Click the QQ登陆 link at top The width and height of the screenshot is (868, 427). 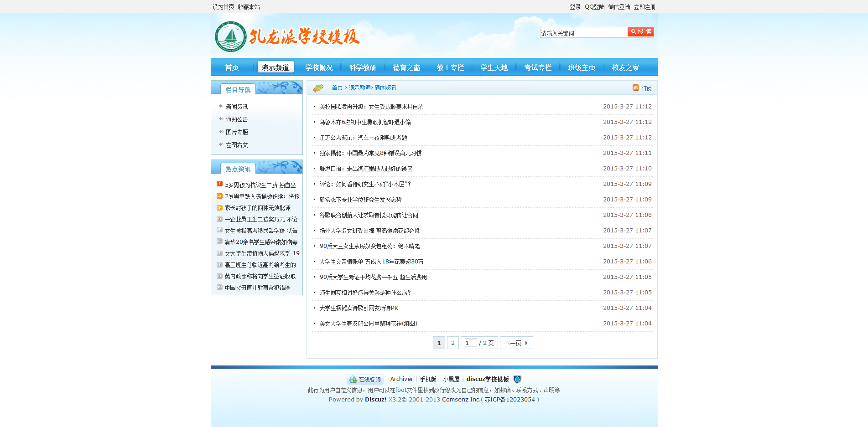click(x=594, y=7)
